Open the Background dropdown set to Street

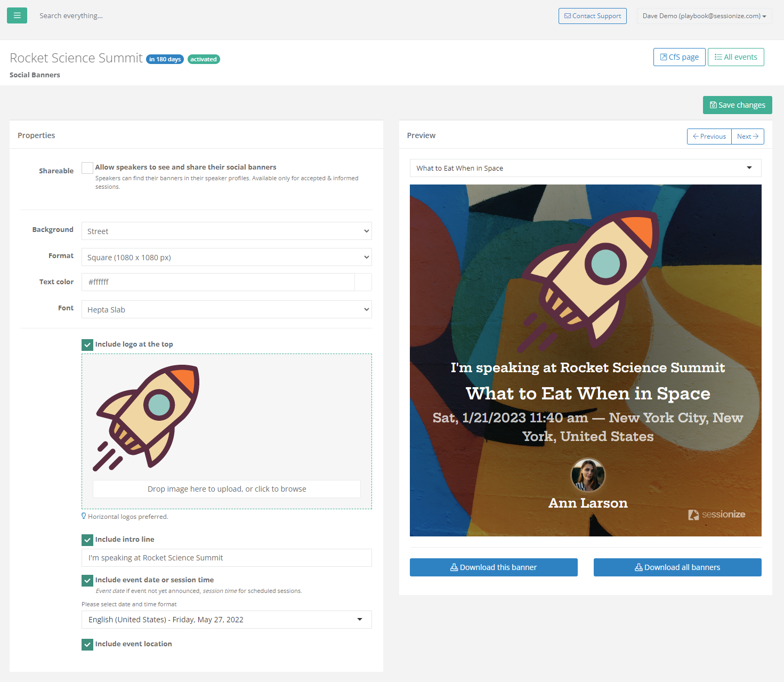(x=227, y=231)
